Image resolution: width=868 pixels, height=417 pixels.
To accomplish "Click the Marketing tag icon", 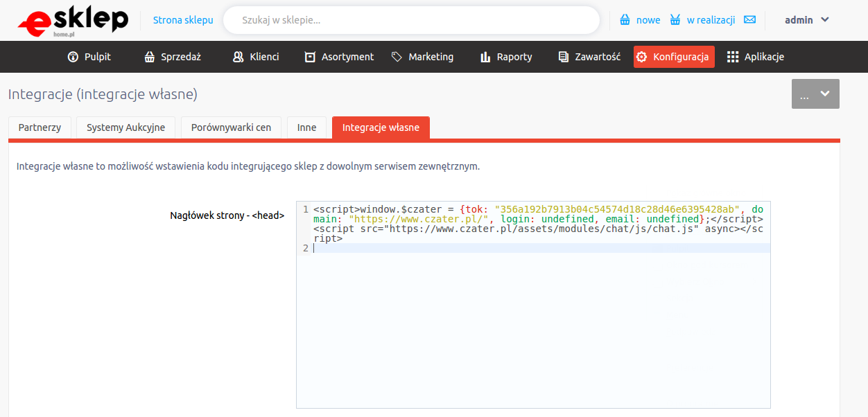I will [x=397, y=57].
